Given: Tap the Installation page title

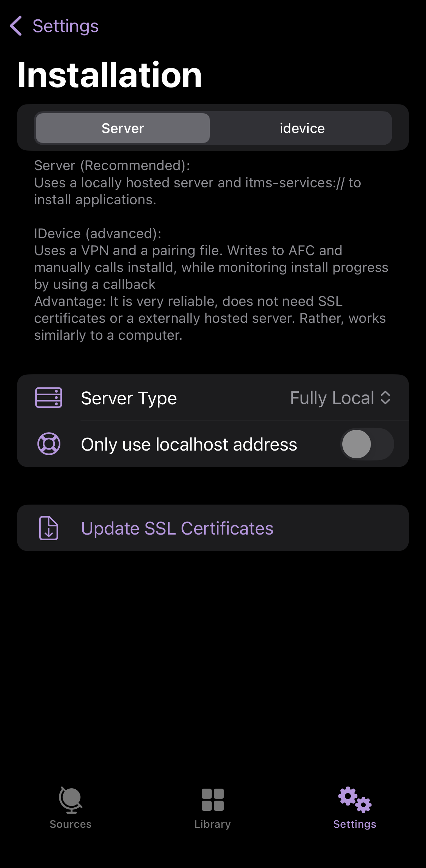Looking at the screenshot, I should coord(110,75).
